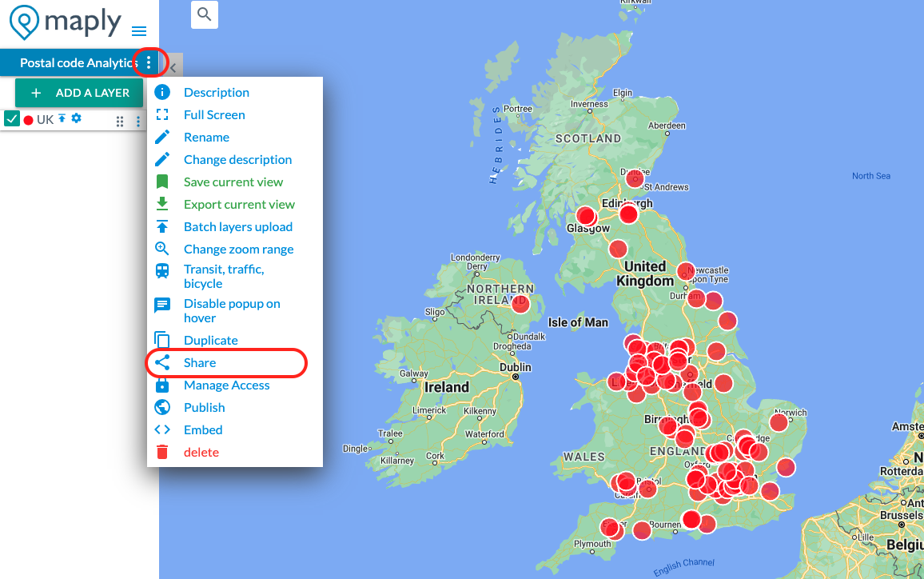The image size is (924, 579).
Task: Uncheck the UK layer visibility checkbox
Action: (x=12, y=120)
